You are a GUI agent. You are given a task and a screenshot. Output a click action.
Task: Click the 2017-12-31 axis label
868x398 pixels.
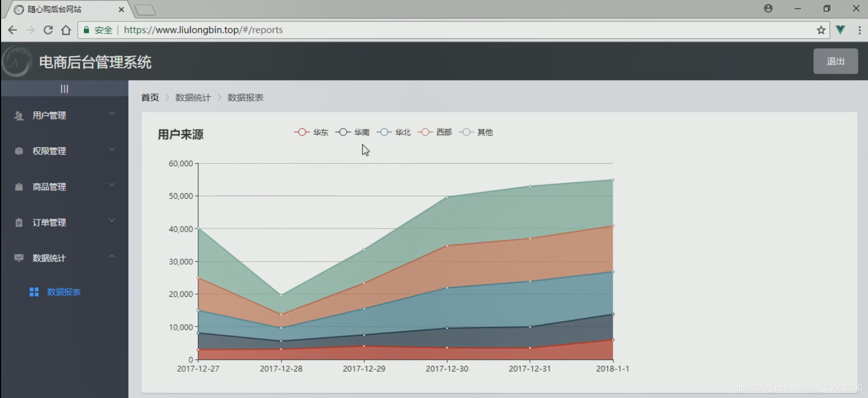(530, 369)
